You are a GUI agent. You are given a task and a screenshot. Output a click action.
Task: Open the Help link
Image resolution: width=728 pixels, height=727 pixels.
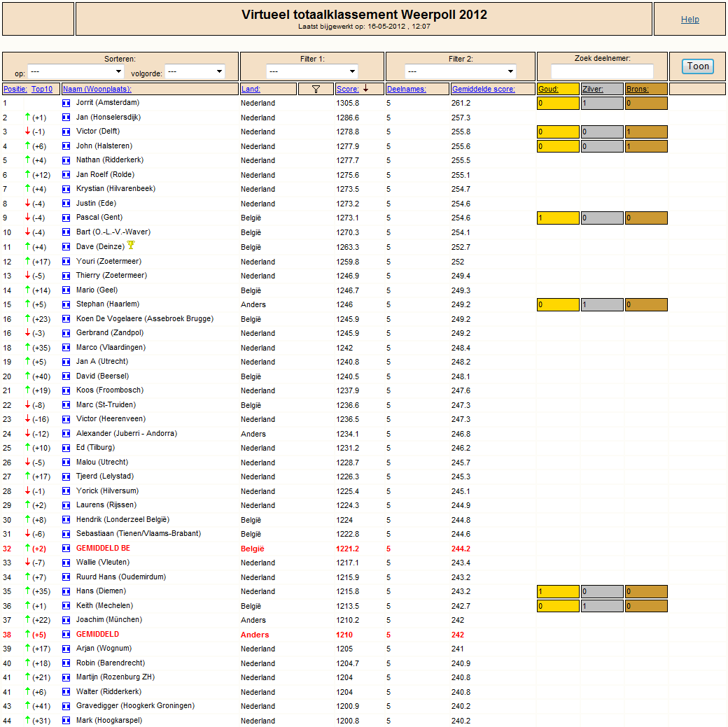pyautogui.click(x=690, y=20)
